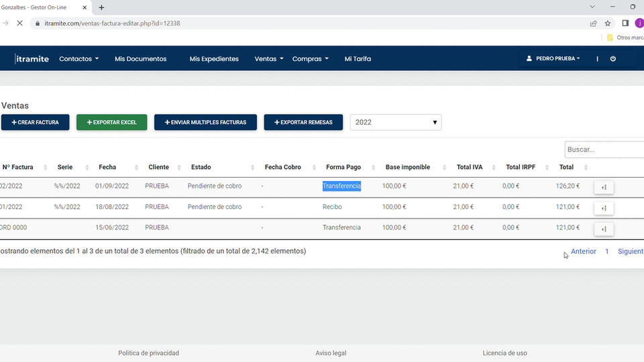Viewport: 644px width, 362px height.
Task: Click the tab search chevron
Action: 592,7
